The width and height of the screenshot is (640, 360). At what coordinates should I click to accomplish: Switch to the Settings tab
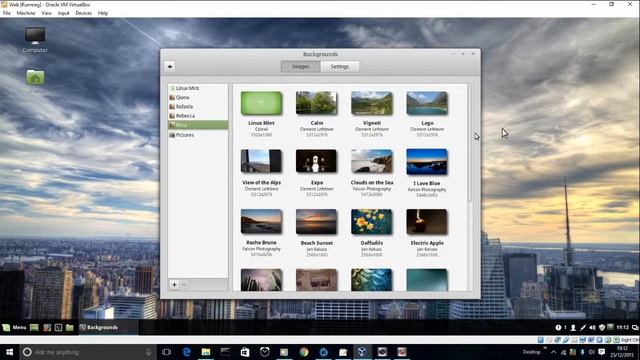point(340,67)
